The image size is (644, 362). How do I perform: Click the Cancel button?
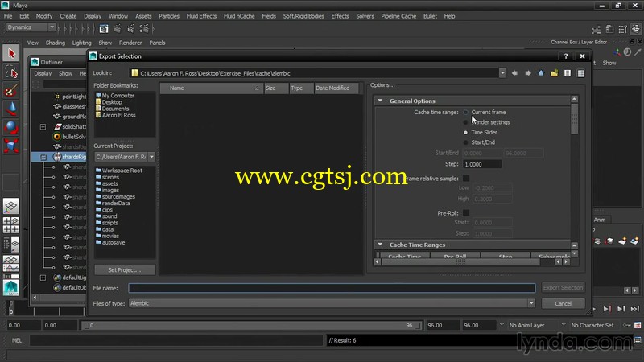(x=563, y=304)
